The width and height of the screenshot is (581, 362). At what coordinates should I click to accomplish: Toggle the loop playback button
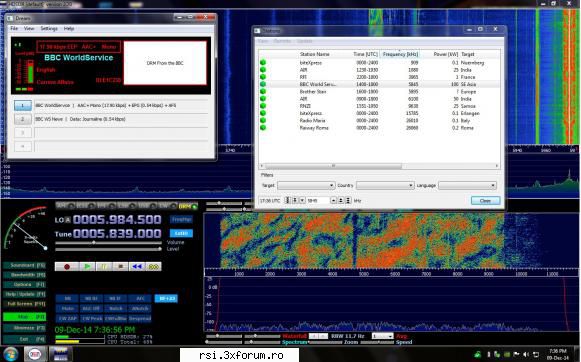(153, 266)
